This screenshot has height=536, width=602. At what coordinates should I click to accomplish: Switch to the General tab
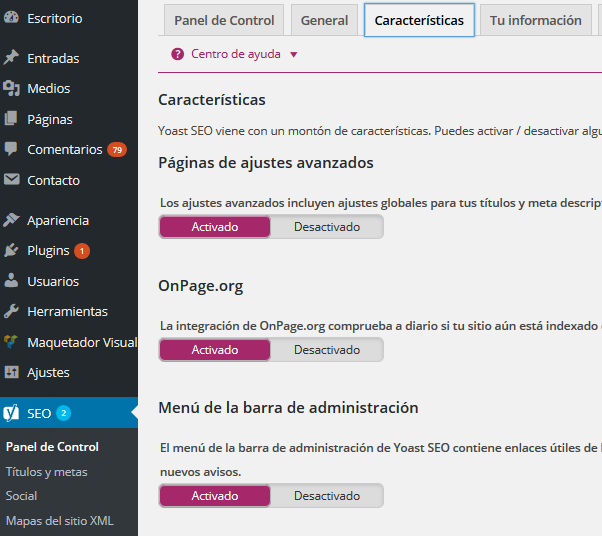pyautogui.click(x=324, y=20)
